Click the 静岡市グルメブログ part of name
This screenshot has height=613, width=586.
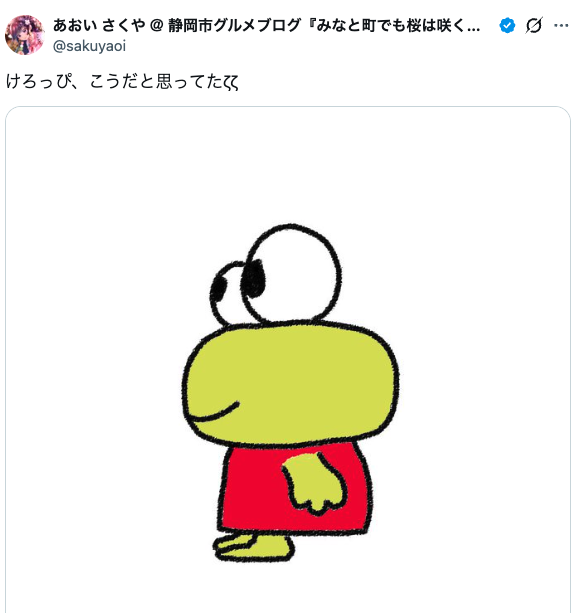click(234, 25)
